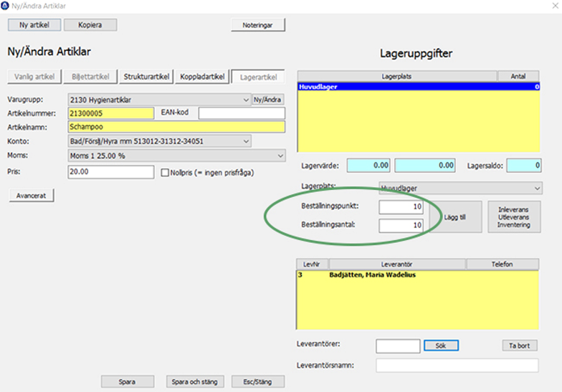Switch to the Vanlig artikel tab

[34, 77]
